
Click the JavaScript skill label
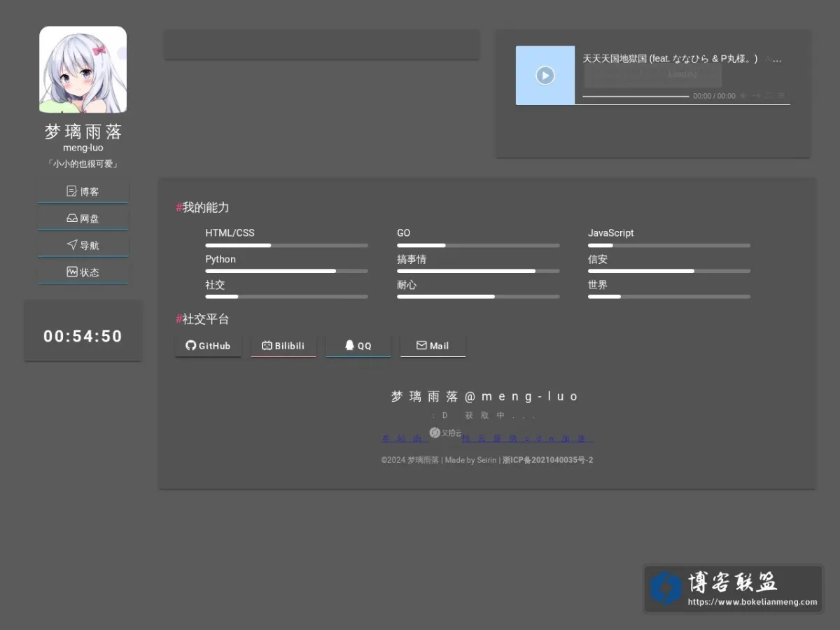[610, 233]
